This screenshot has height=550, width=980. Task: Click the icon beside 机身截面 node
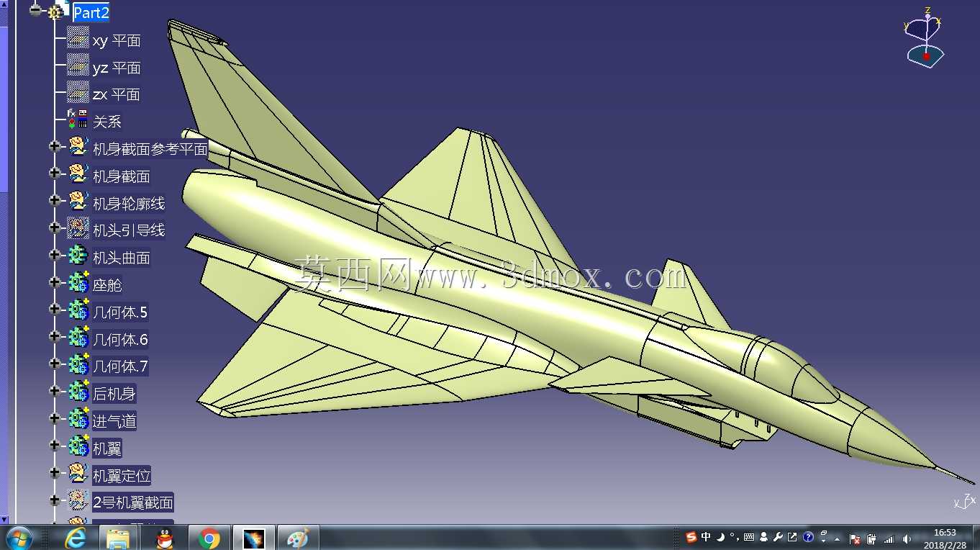[x=78, y=174]
